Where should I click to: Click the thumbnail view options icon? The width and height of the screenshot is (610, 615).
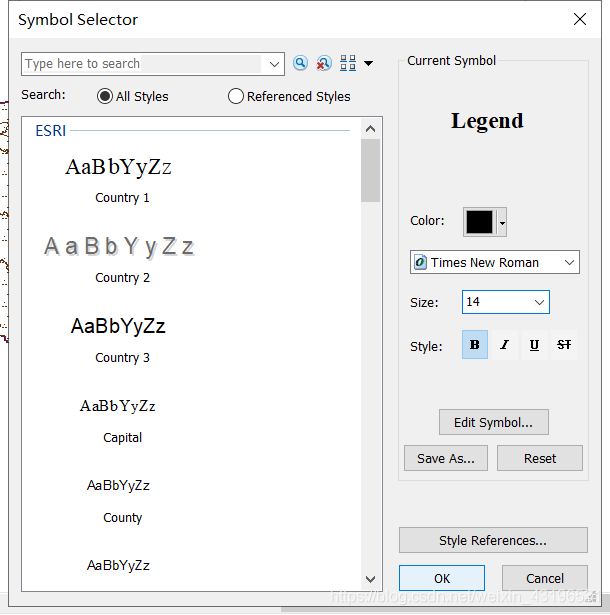click(x=348, y=63)
